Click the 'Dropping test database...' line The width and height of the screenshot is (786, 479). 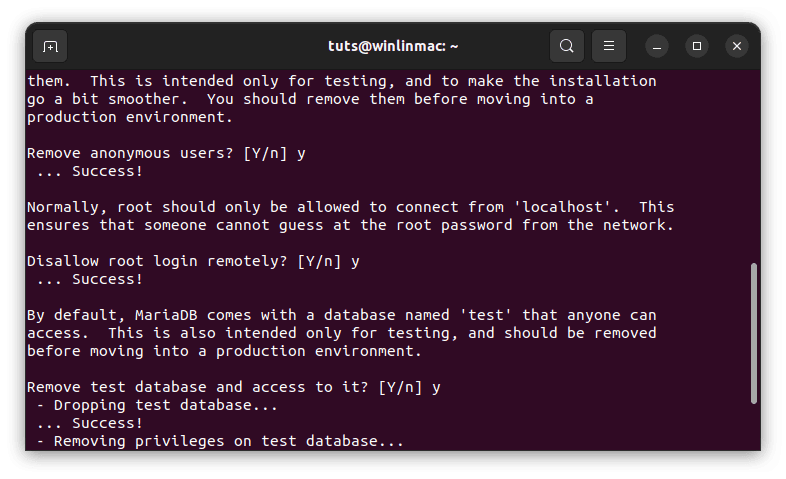click(157, 405)
